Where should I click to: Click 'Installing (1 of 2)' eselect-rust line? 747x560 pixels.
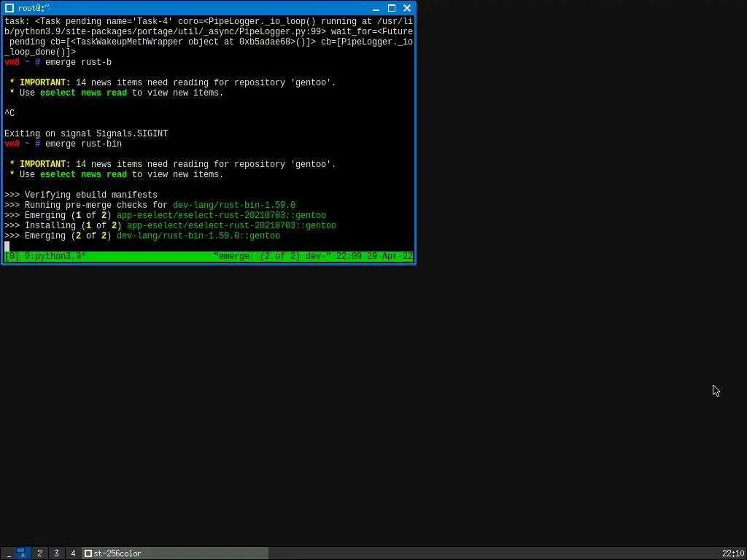coord(170,226)
